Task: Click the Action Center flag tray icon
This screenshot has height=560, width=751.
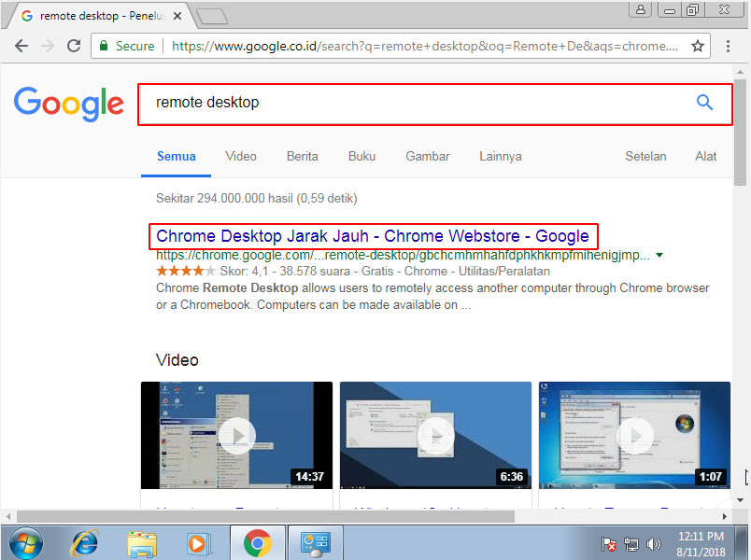Action: [609, 544]
